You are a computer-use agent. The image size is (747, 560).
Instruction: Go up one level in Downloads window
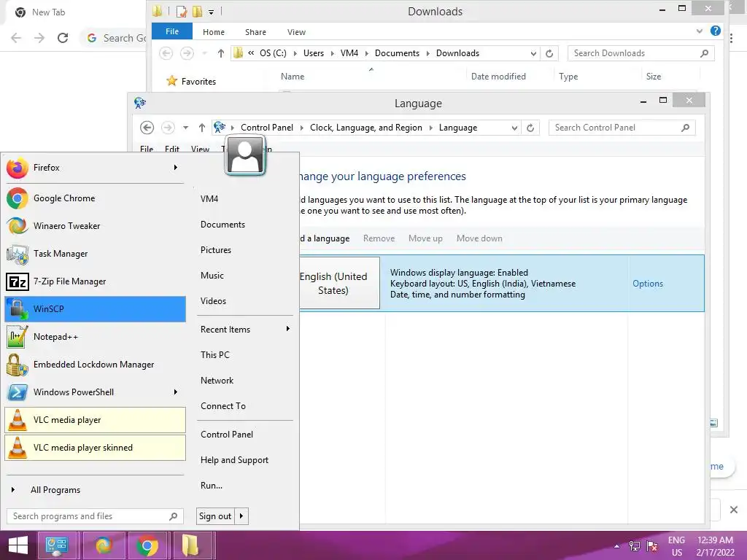point(220,53)
